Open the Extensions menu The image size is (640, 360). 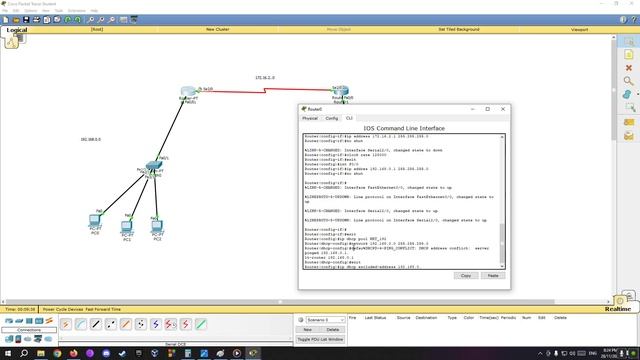[x=77, y=11]
